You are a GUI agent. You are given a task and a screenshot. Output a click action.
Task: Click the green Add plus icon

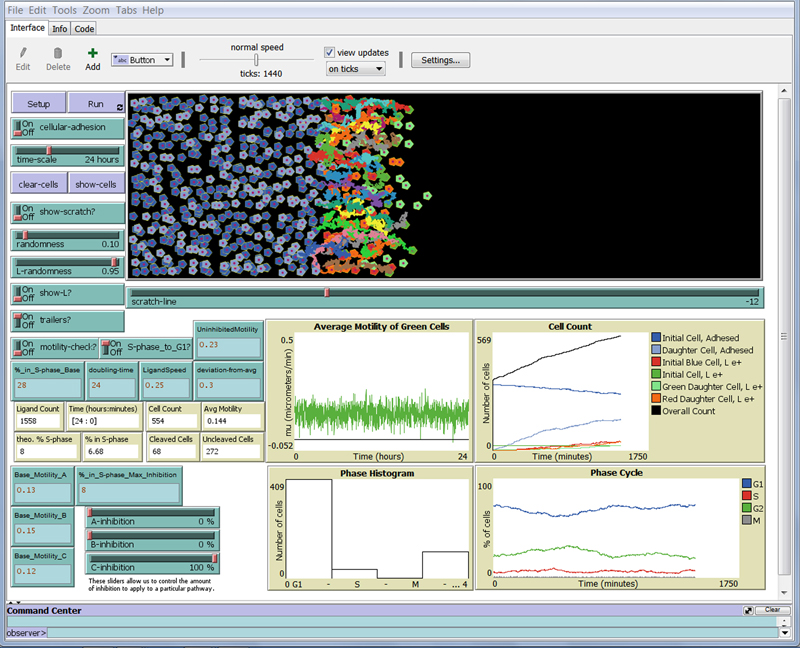pyautogui.click(x=92, y=53)
